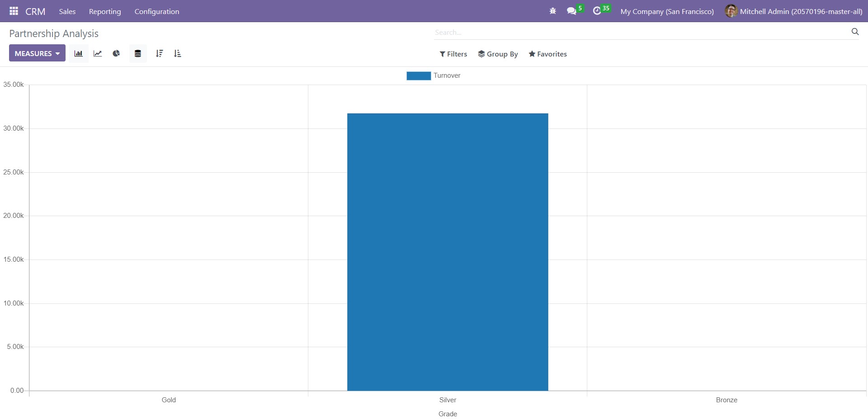Open the Sales menu

67,11
